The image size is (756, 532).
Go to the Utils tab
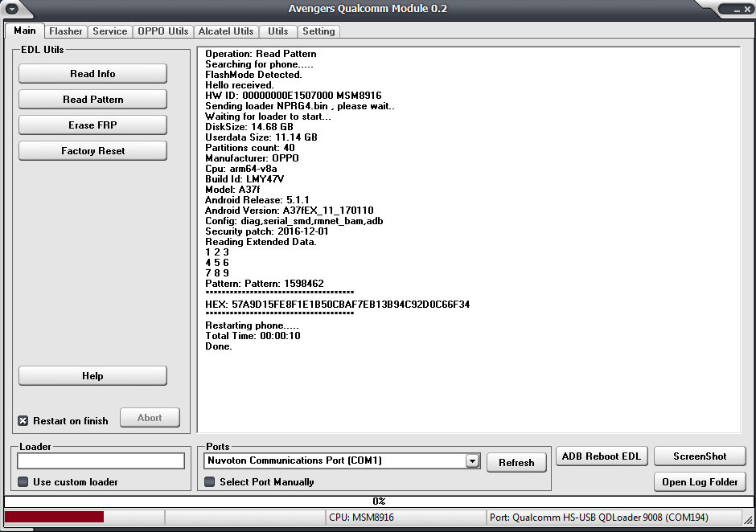tap(277, 31)
